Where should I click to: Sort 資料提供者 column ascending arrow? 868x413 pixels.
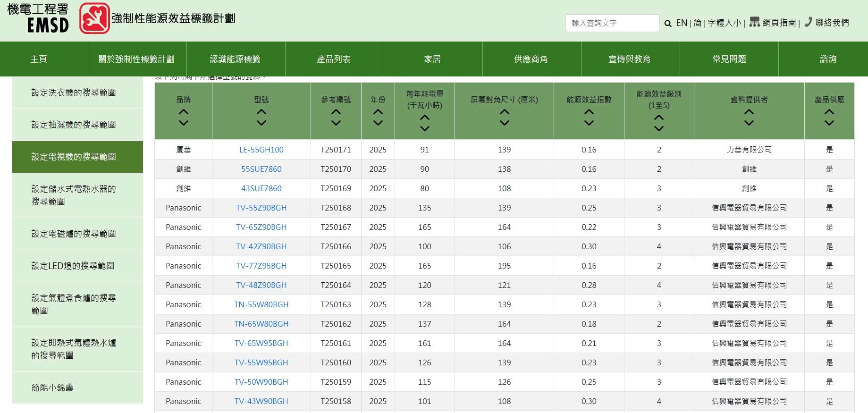click(749, 112)
